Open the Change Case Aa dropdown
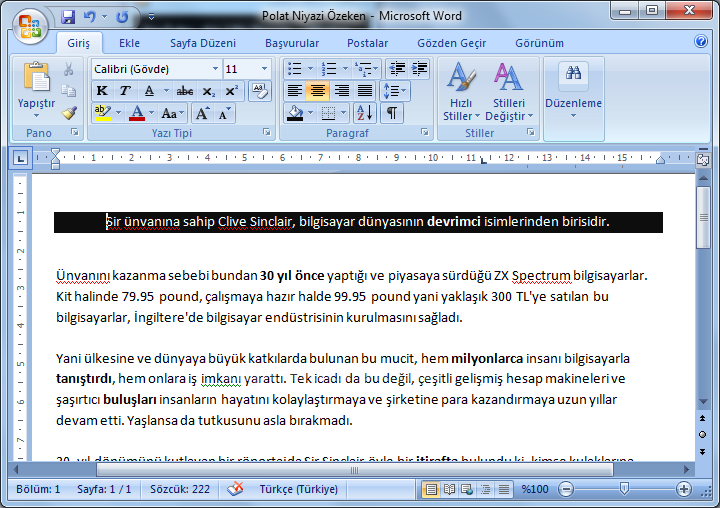This screenshot has height=508, width=720. pyautogui.click(x=172, y=113)
